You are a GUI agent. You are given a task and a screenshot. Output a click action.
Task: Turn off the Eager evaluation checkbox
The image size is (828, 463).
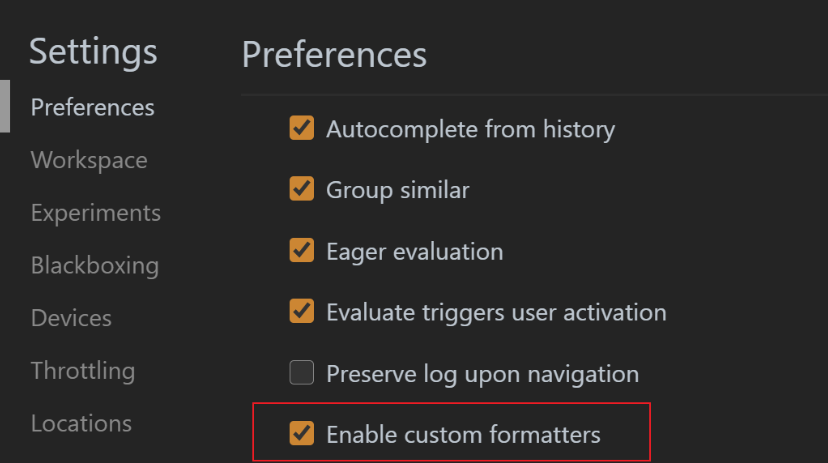[302, 250]
